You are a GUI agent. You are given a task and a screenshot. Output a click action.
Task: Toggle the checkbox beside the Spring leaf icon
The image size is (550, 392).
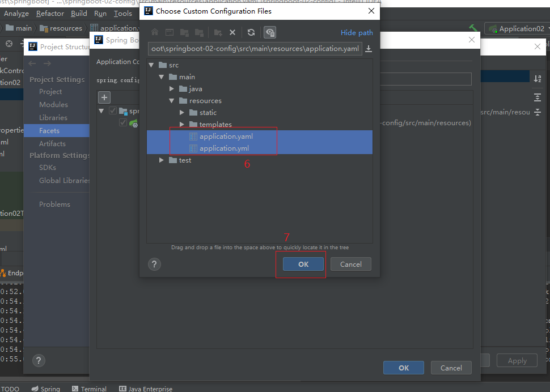[x=123, y=122]
